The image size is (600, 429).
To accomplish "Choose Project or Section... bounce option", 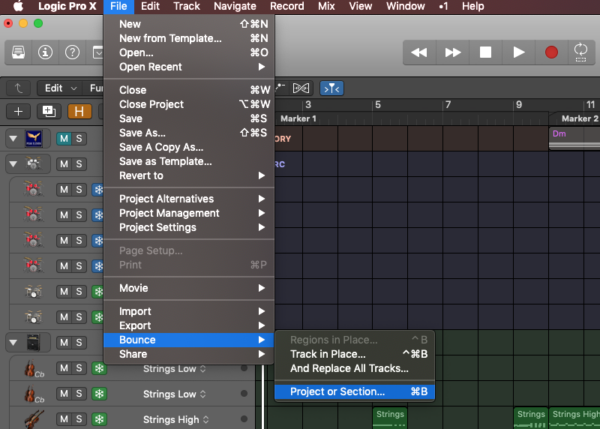I will pos(355,391).
